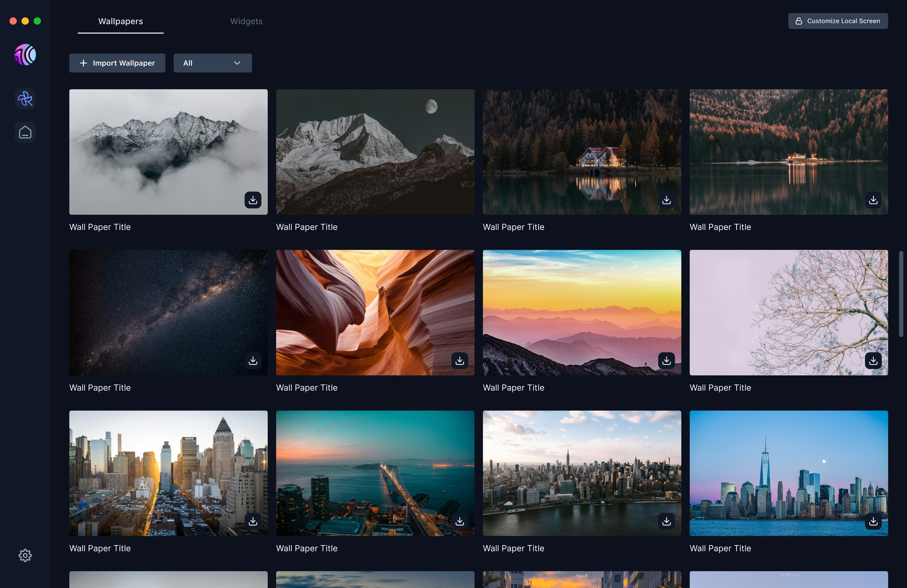This screenshot has width=907, height=588.
Task: Select the blossoming tree wallpaper thumbnail
Action: coord(789,312)
